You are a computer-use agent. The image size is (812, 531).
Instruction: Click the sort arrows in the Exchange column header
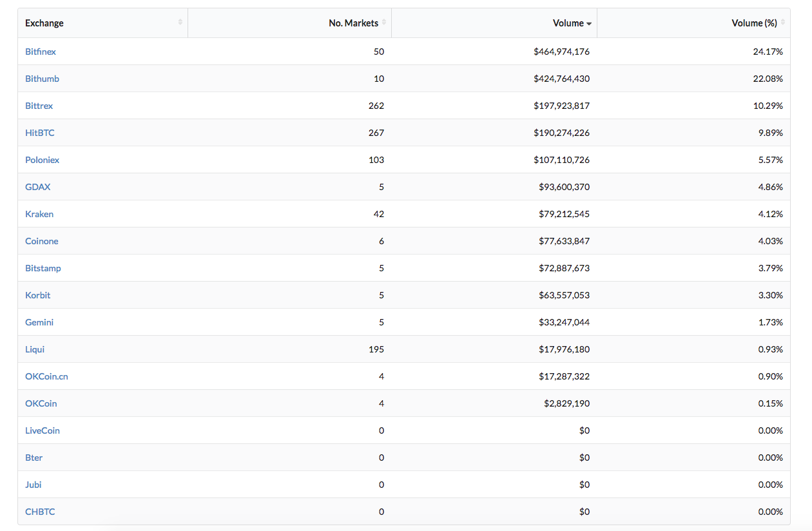[x=180, y=23]
